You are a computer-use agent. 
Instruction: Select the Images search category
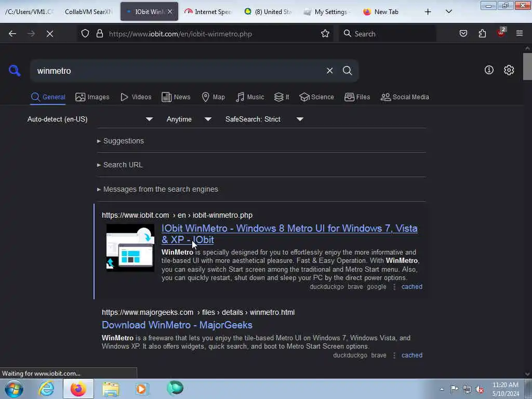(x=92, y=97)
